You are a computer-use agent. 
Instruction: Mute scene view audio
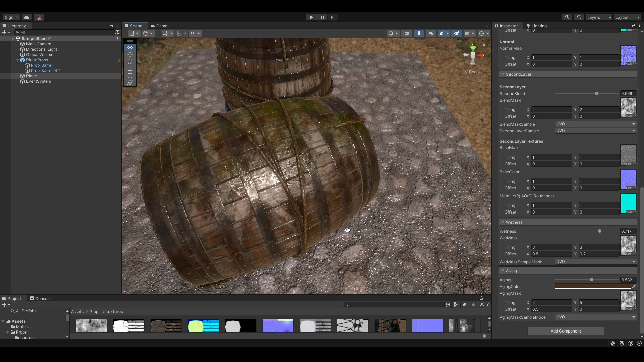[430, 33]
